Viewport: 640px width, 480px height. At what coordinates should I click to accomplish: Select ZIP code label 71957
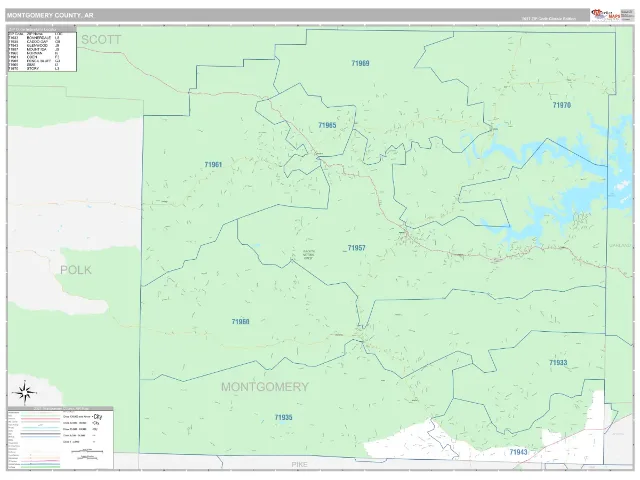tap(356, 248)
